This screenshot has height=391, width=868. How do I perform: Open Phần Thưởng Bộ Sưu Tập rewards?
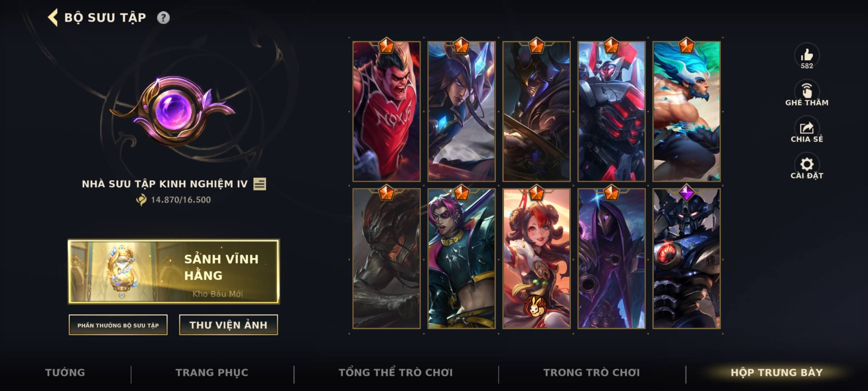[x=118, y=325]
